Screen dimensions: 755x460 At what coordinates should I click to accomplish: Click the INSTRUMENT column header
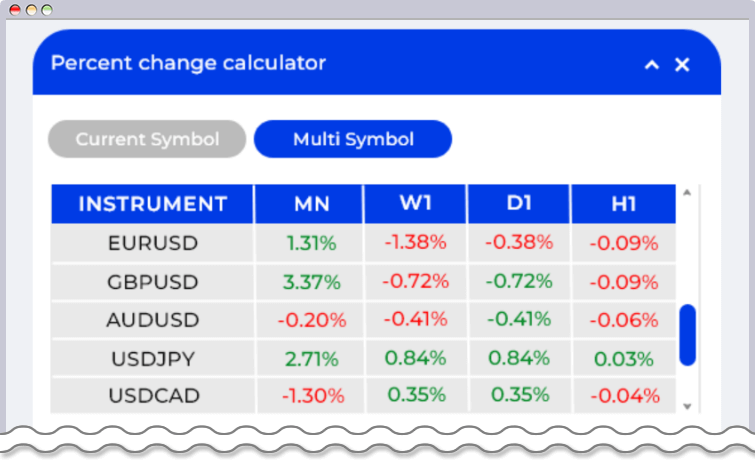[153, 204]
